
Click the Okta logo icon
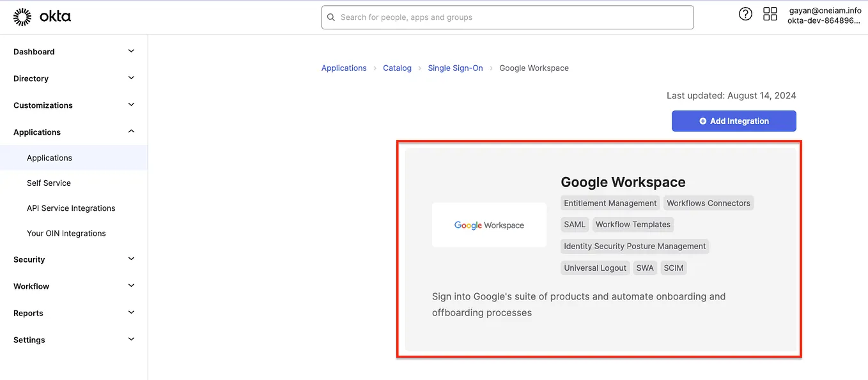pyautogui.click(x=22, y=17)
